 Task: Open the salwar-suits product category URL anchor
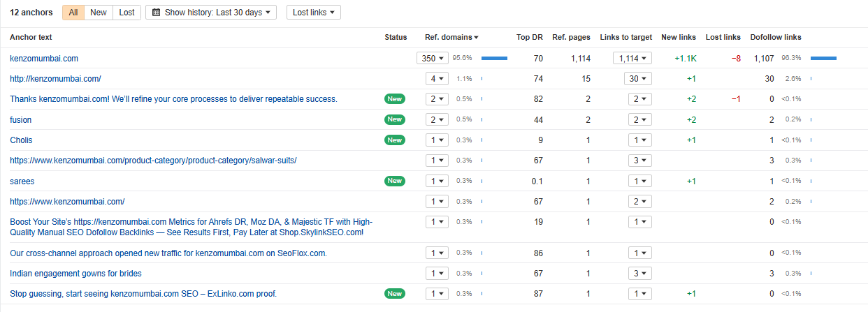click(x=153, y=161)
